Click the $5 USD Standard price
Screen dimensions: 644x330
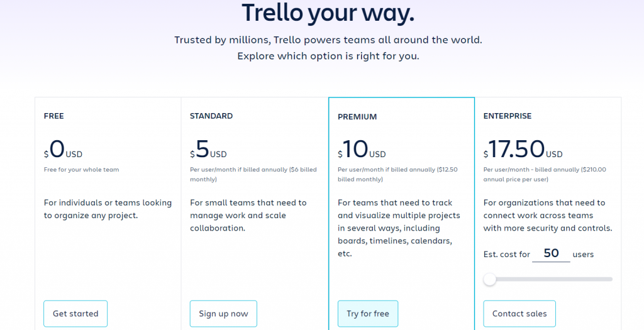[208, 151]
